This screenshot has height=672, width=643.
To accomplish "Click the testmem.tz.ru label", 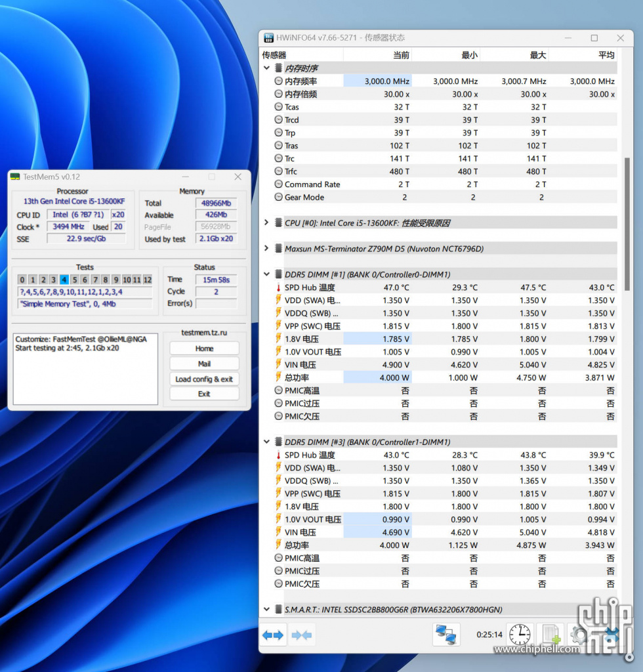I will (x=204, y=333).
